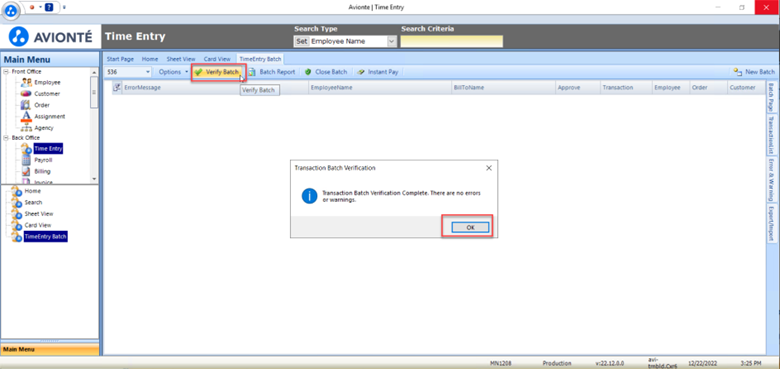Image resolution: width=780 pixels, height=369 pixels.
Task: Click the Avionte application orb button
Action: 11,10
